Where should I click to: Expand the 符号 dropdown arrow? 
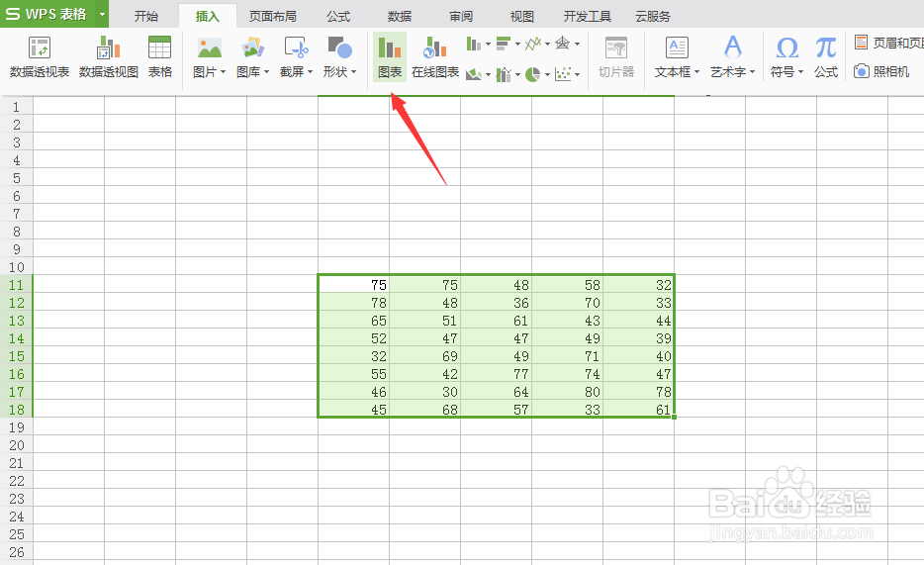coord(800,72)
